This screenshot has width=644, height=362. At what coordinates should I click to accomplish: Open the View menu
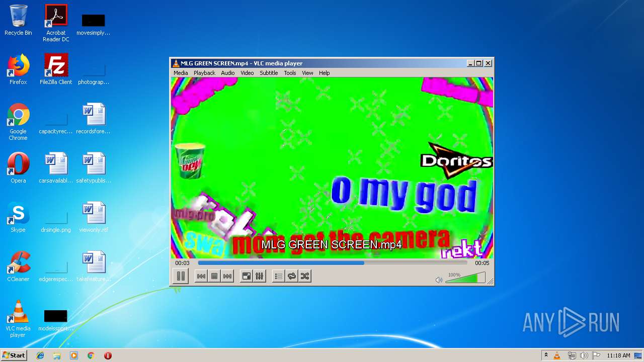pyautogui.click(x=307, y=73)
